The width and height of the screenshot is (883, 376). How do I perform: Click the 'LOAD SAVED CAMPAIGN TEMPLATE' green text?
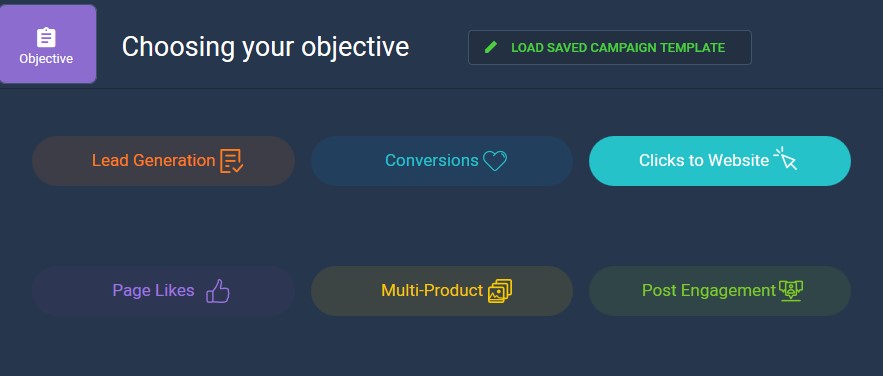coord(618,48)
